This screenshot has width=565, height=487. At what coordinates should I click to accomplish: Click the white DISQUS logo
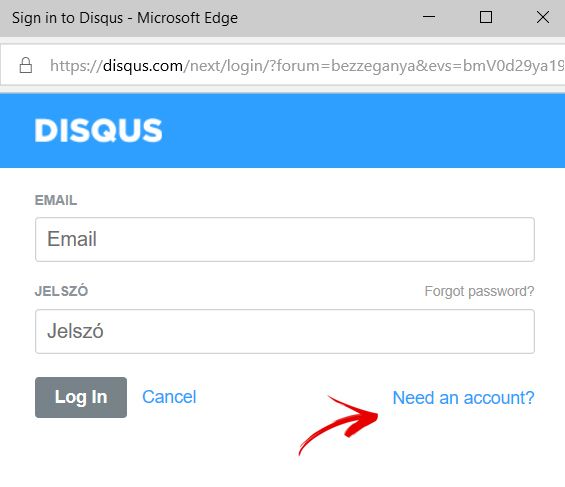click(98, 130)
